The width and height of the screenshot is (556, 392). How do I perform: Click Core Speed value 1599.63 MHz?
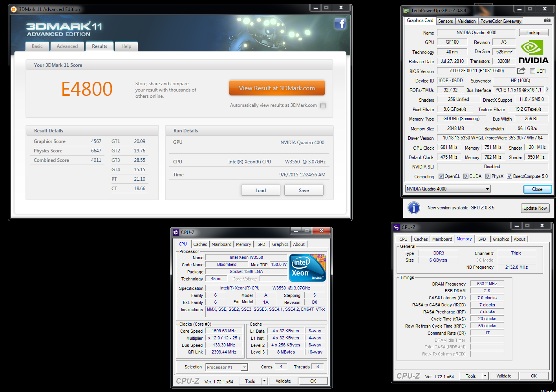tap(224, 331)
